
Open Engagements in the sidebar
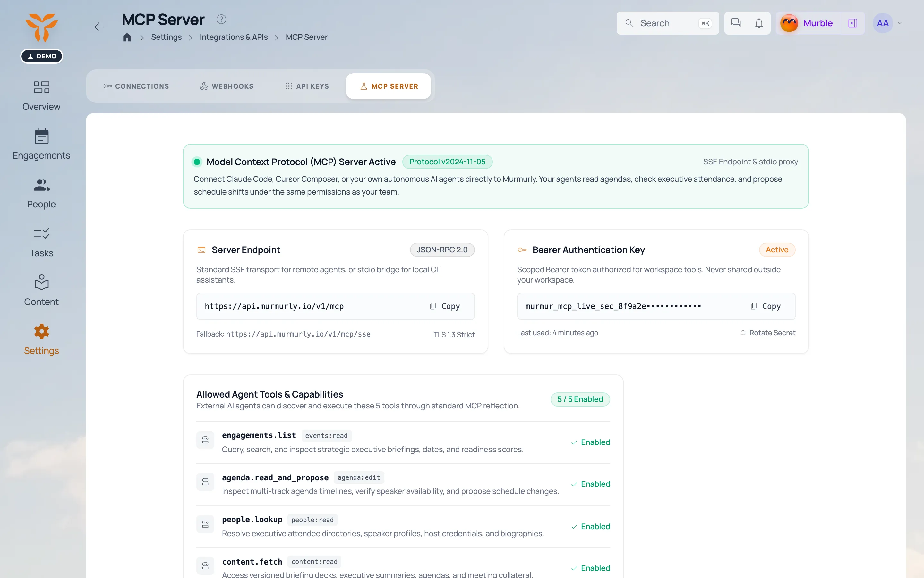(41, 144)
